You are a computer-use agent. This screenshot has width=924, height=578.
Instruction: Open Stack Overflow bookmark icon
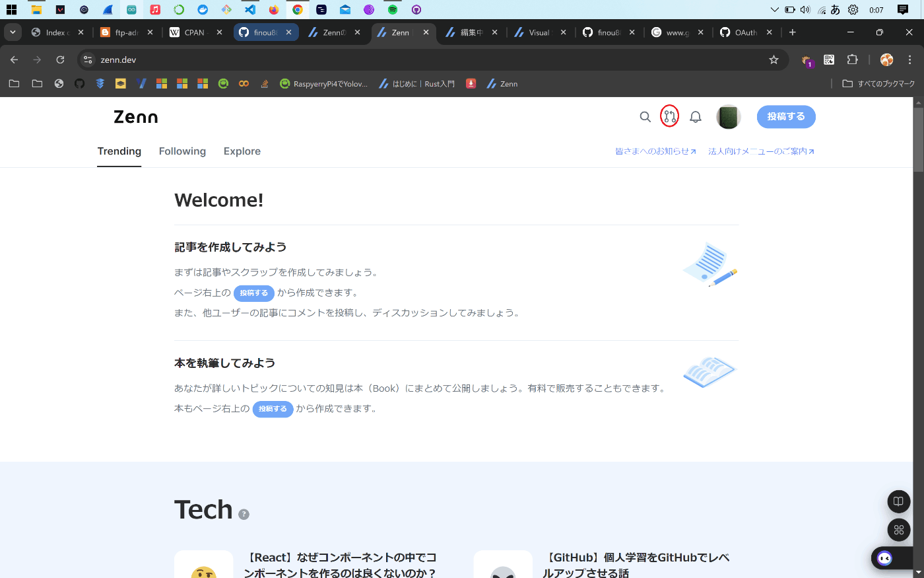tap(264, 84)
